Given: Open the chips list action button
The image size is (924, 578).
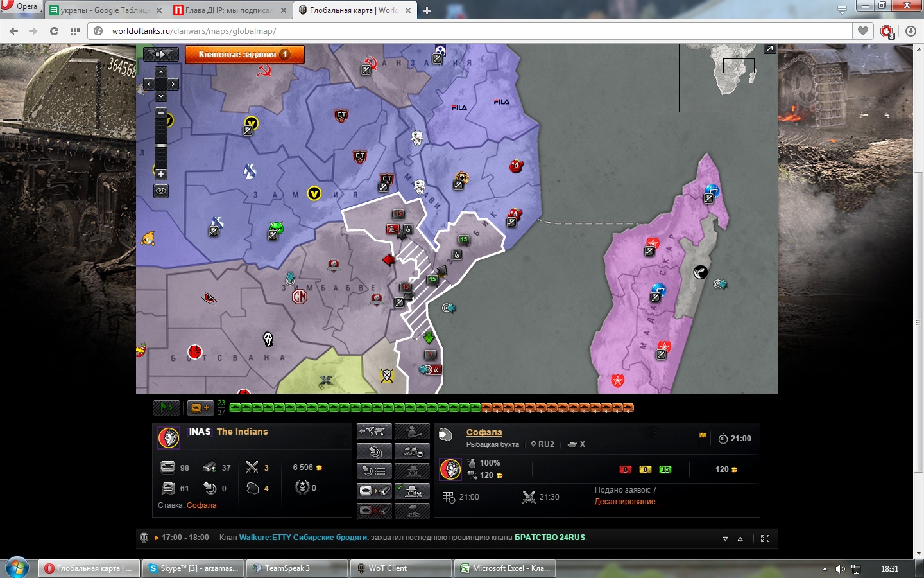Looking at the screenshot, I should (x=374, y=471).
